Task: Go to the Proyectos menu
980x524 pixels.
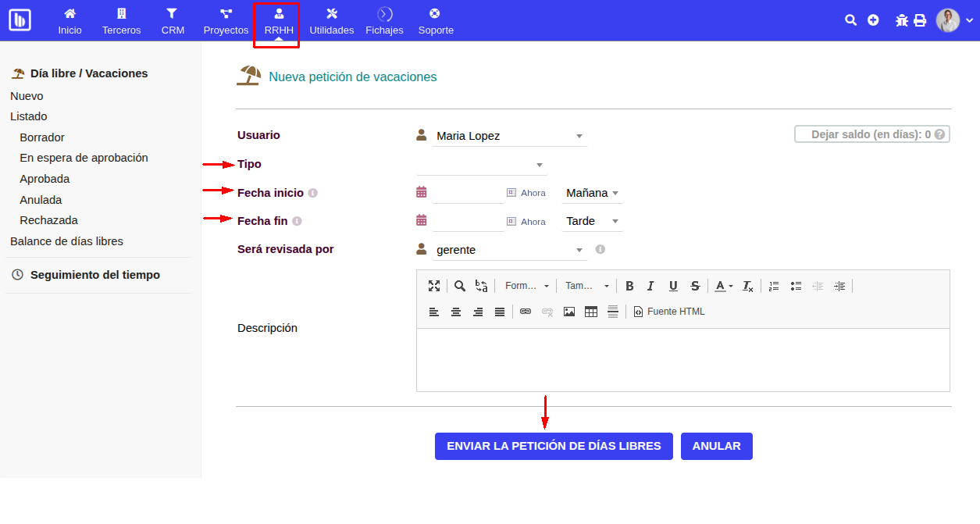Action: [226, 21]
